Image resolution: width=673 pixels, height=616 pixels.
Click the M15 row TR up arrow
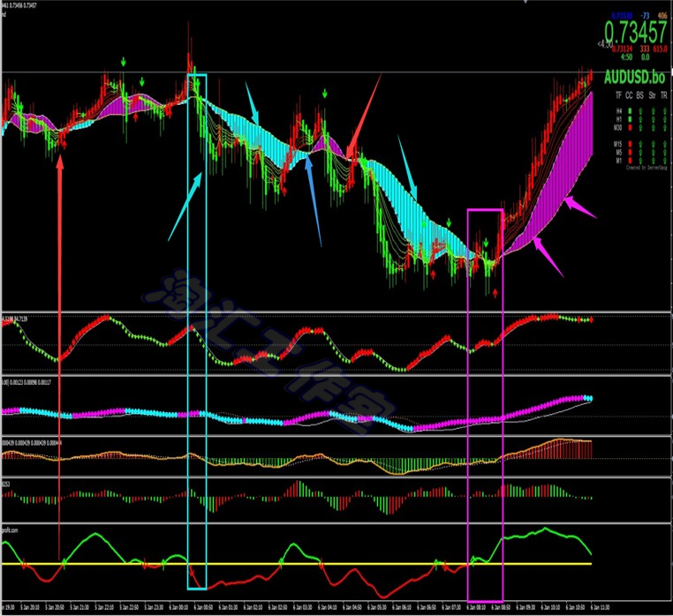pyautogui.click(x=665, y=144)
